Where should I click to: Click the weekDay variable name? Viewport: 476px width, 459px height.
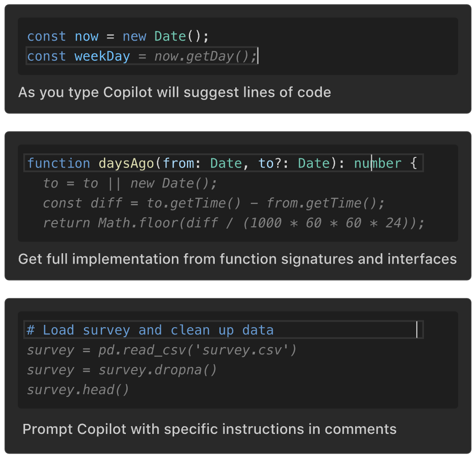102,57
